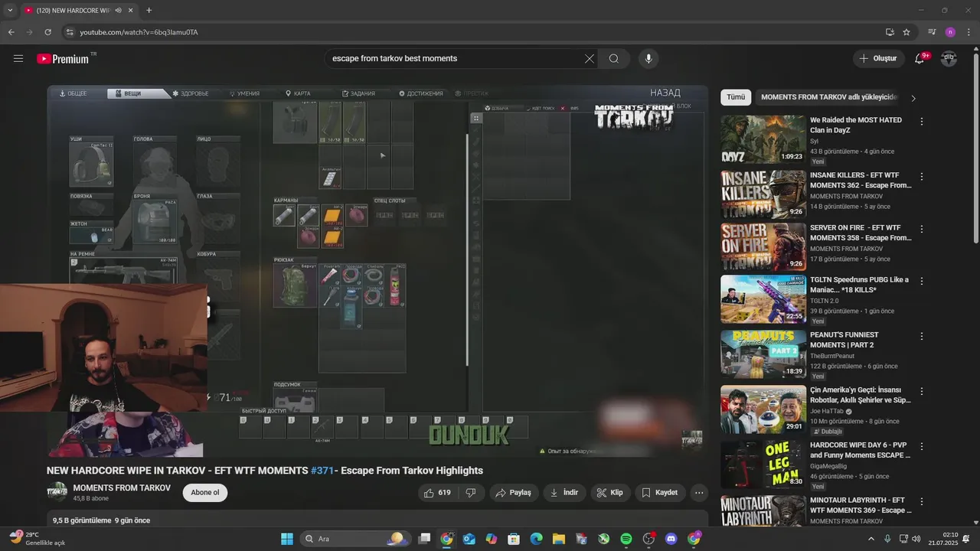
Task: Open the Oluştur create button
Action: (879, 58)
